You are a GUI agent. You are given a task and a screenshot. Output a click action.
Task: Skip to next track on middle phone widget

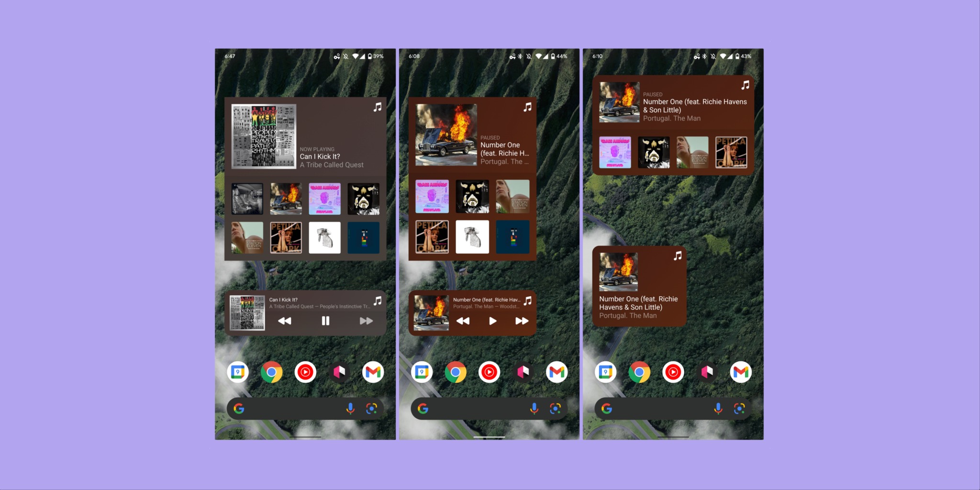pos(522,321)
